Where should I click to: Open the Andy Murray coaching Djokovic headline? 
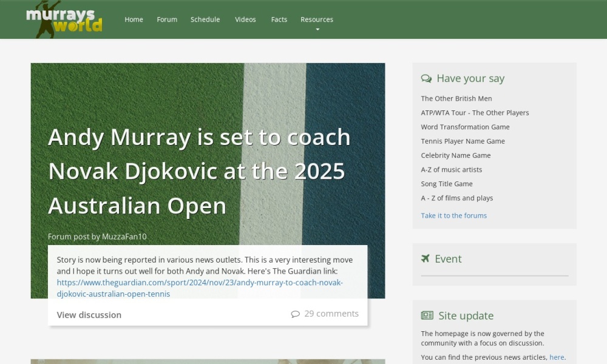pos(199,171)
